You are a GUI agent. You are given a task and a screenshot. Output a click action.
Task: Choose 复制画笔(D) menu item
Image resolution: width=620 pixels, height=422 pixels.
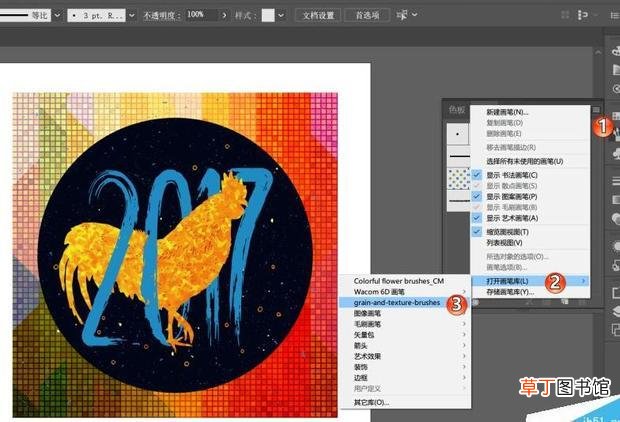pyautogui.click(x=530, y=123)
